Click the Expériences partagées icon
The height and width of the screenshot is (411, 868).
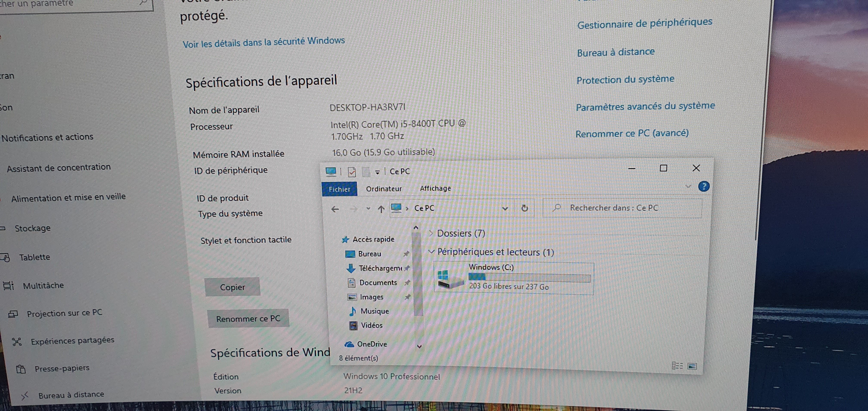click(17, 342)
